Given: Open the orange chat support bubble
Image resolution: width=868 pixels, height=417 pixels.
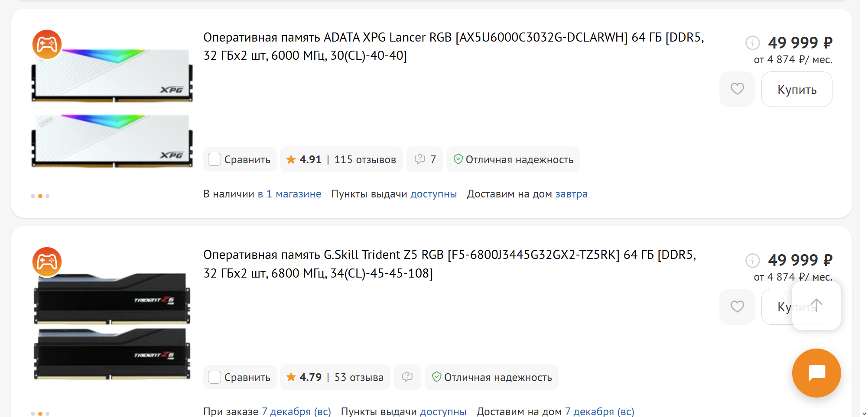Looking at the screenshot, I should (x=816, y=373).
